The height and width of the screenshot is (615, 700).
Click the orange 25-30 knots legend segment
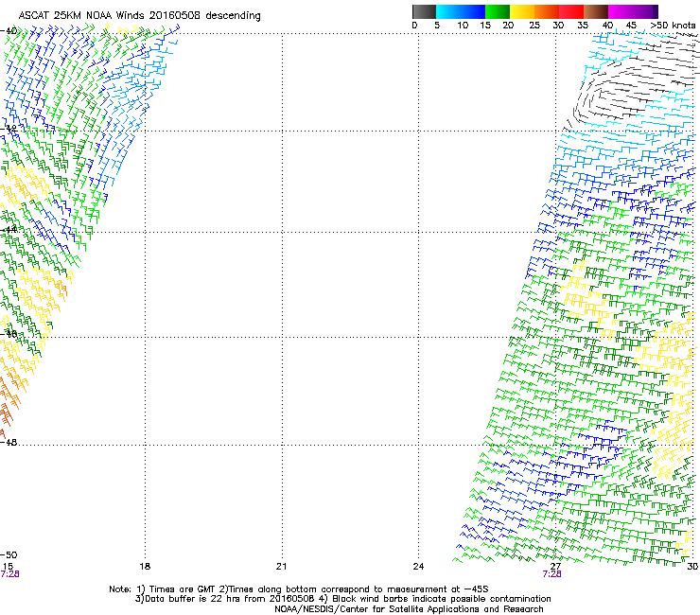point(547,11)
